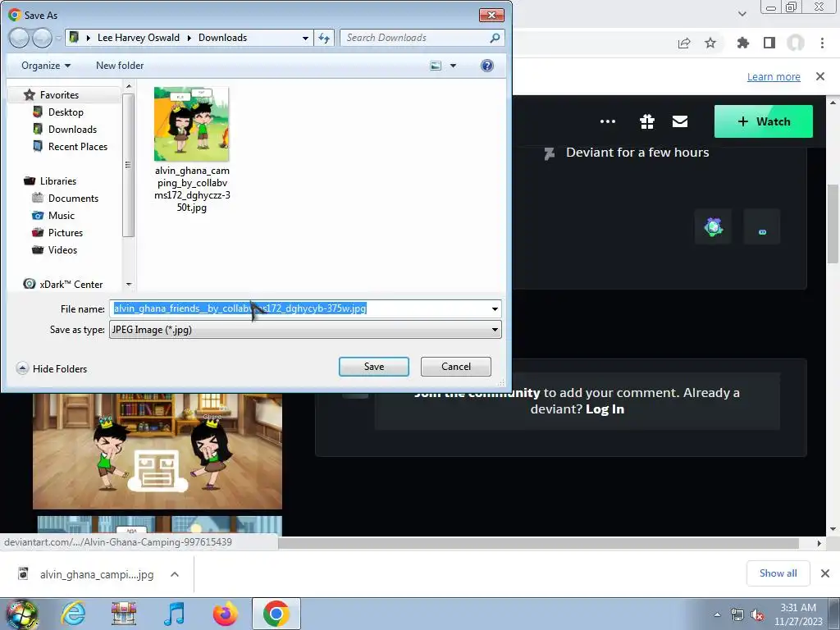Open Pictures library
Viewport: 840px width, 630px height.
coord(66,232)
